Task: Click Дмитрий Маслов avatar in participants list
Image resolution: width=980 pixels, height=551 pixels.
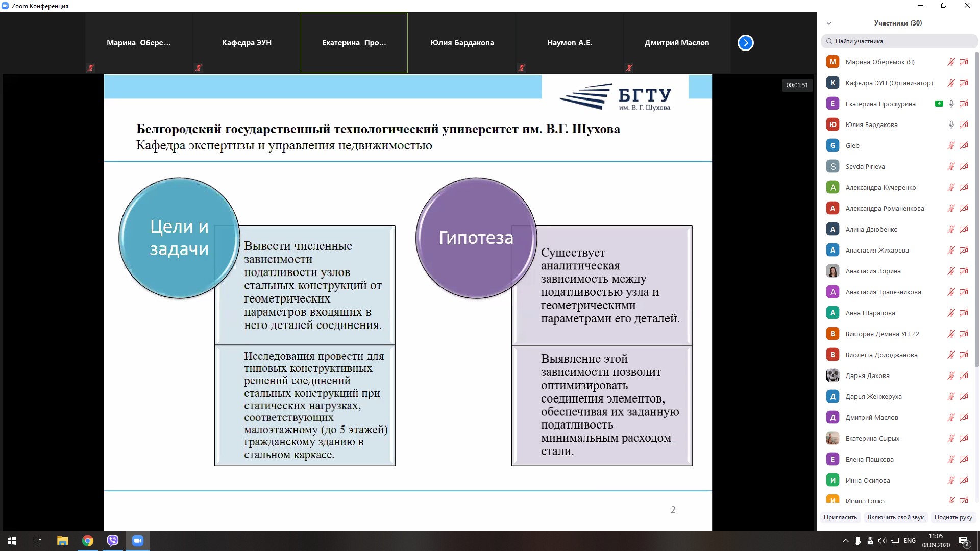Action: tap(832, 417)
